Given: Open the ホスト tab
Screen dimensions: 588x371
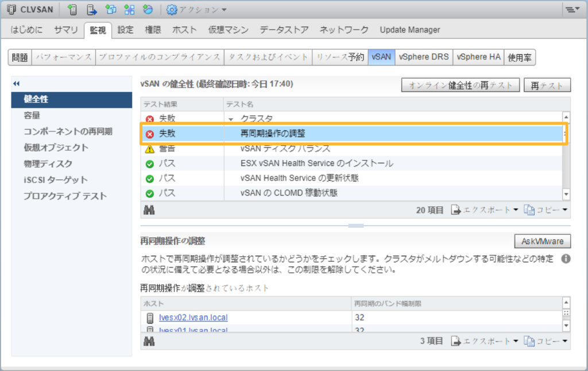Looking at the screenshot, I should click(x=184, y=30).
